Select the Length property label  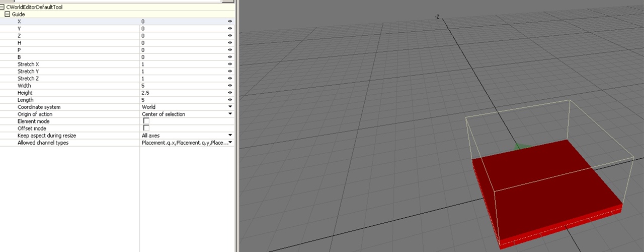coord(25,100)
